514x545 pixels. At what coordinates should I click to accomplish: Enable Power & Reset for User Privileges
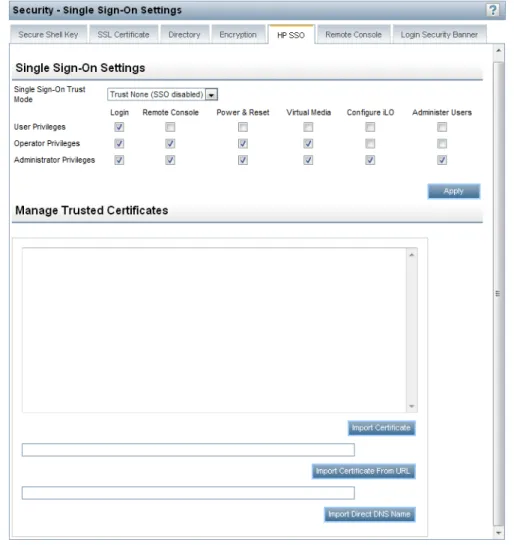(x=243, y=127)
